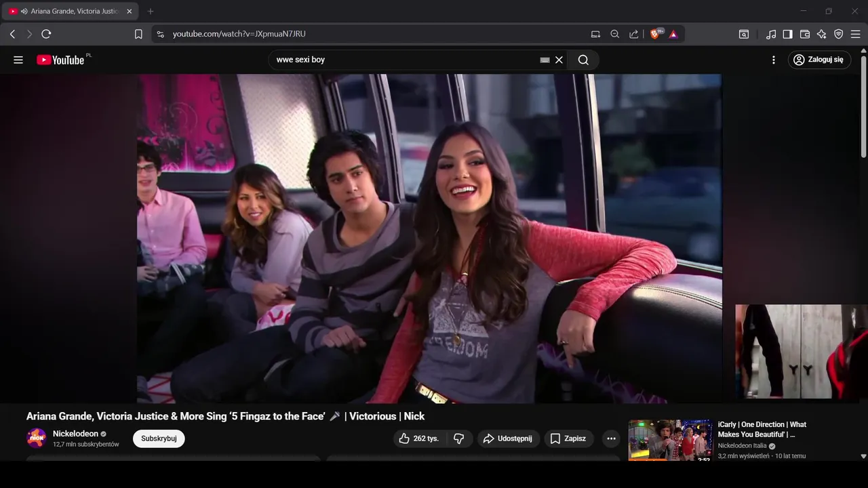Image resolution: width=868 pixels, height=488 pixels.
Task: Open Brave Rewards triangle icon
Action: pyautogui.click(x=673, y=34)
